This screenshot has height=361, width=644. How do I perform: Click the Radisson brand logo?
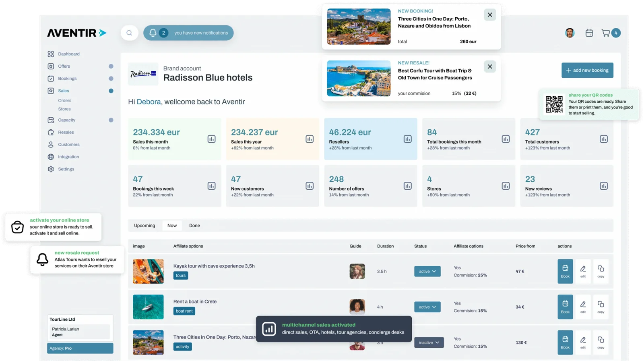click(x=143, y=74)
